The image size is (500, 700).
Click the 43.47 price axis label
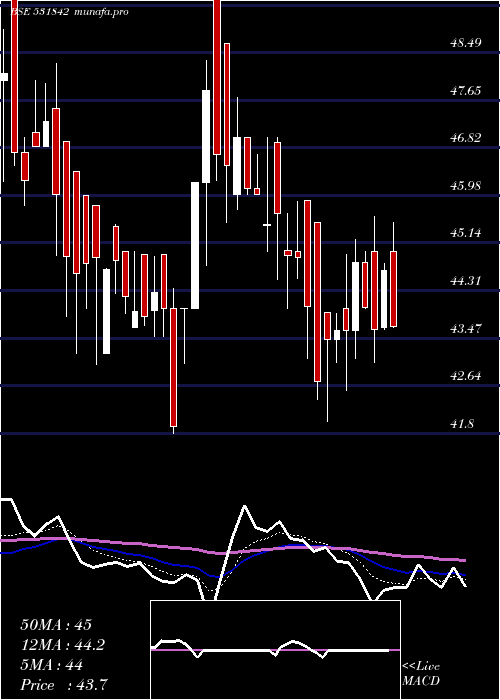coord(466,329)
